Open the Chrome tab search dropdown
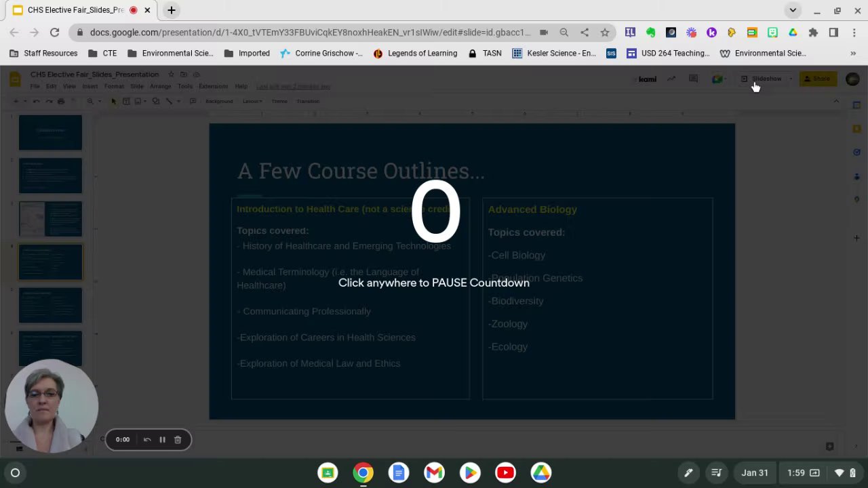This screenshot has height=488, width=868. coord(793,10)
